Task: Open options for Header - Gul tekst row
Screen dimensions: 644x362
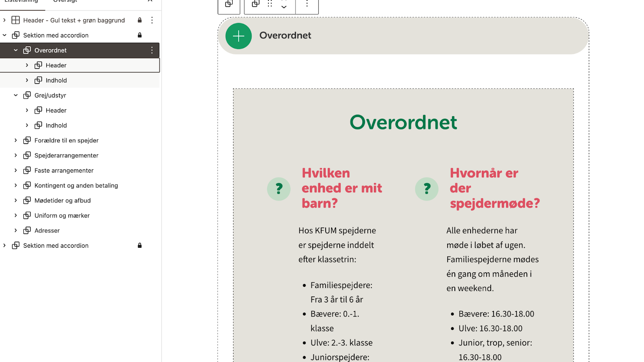Action: click(x=152, y=20)
